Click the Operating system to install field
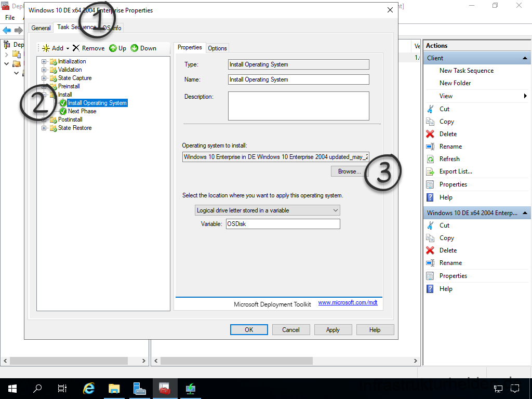The height and width of the screenshot is (399, 532). 275,157
